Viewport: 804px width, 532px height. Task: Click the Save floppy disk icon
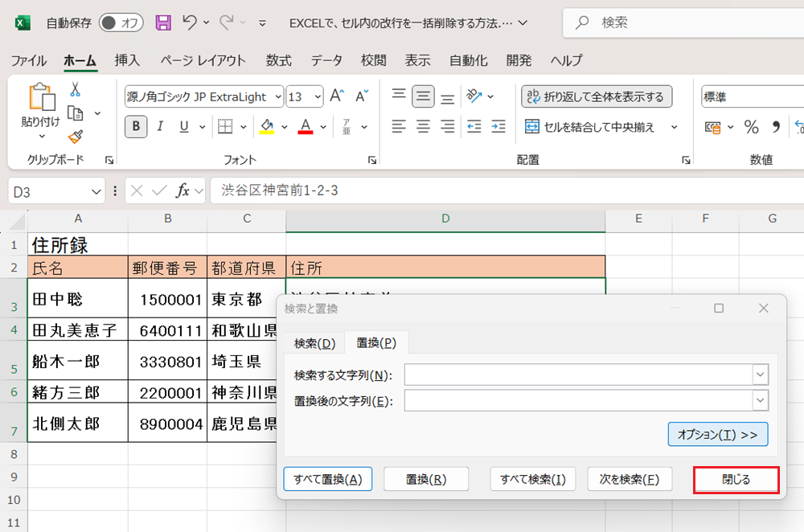point(163,23)
